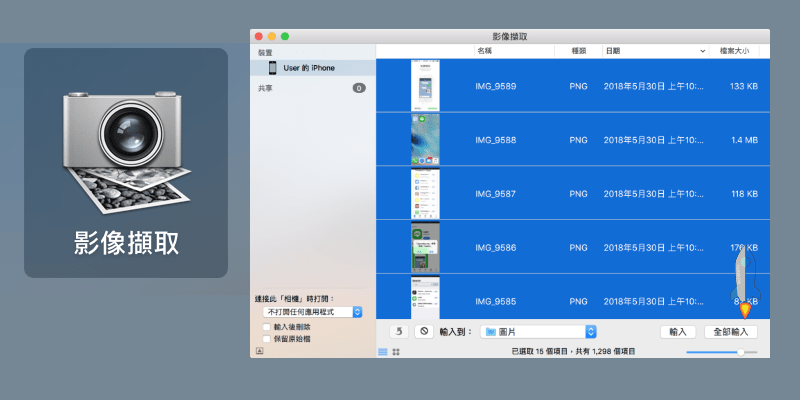The width and height of the screenshot is (800, 400).
Task: Select the IMG_9588 thumbnail
Action: (x=425, y=140)
